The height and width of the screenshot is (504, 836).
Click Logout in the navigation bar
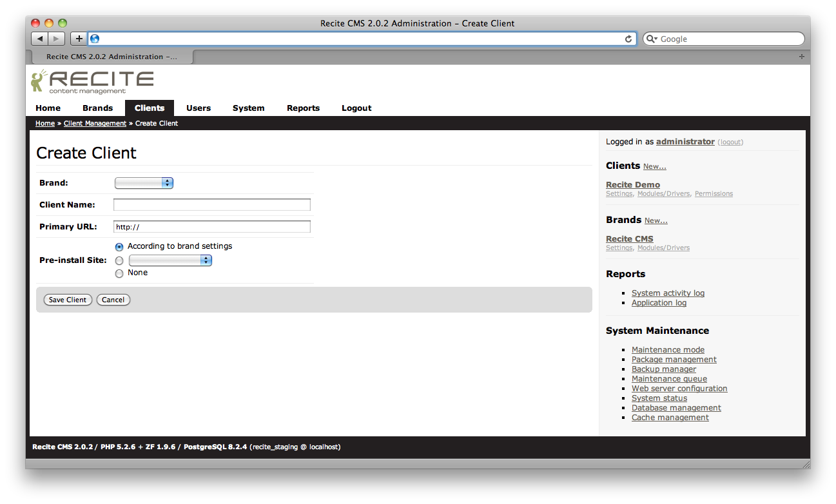(x=356, y=108)
